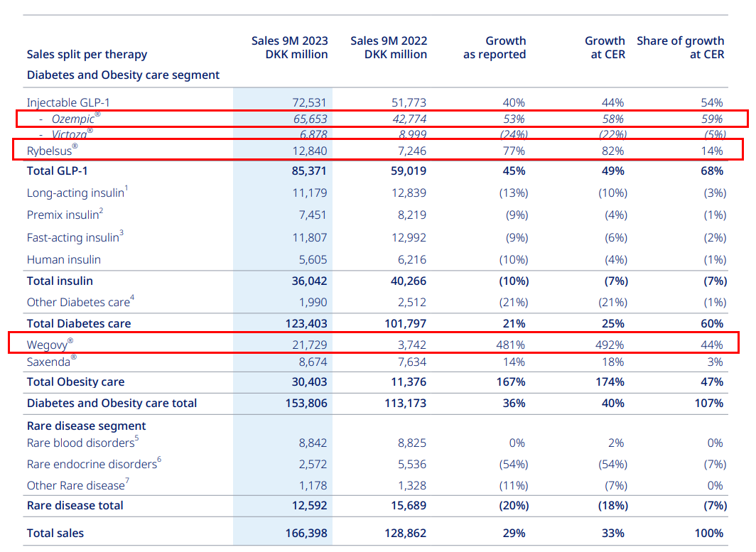Select the 'Share of growth at CER' header
This screenshot has height=552, width=756.
pos(680,48)
